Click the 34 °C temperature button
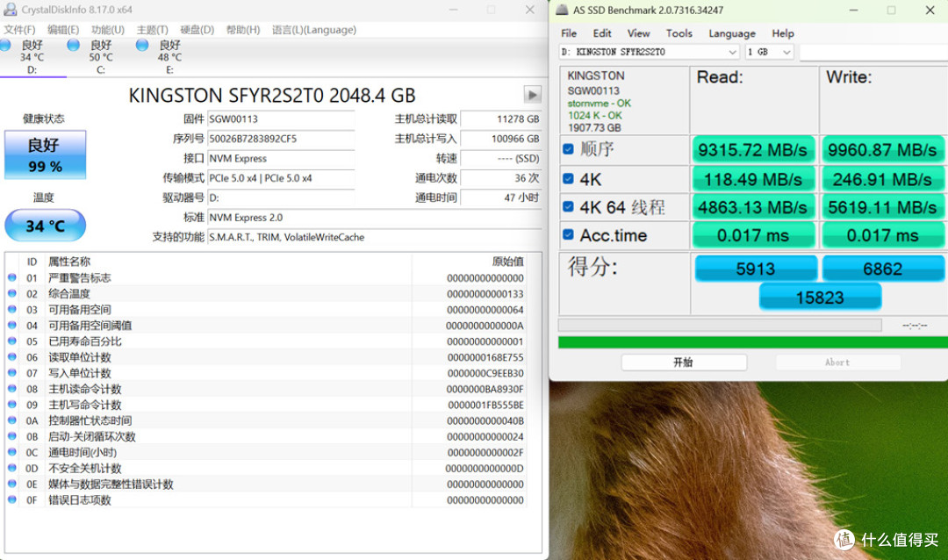Image resolution: width=948 pixels, height=560 pixels. point(46,226)
